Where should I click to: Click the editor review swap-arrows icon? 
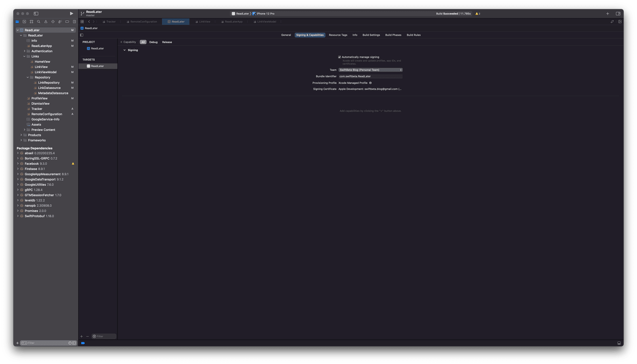point(612,22)
